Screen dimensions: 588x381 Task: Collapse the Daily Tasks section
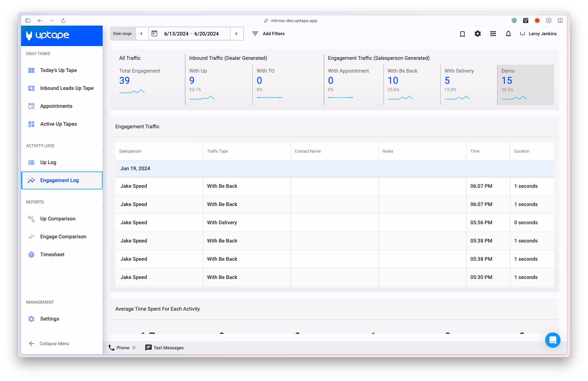click(96, 53)
